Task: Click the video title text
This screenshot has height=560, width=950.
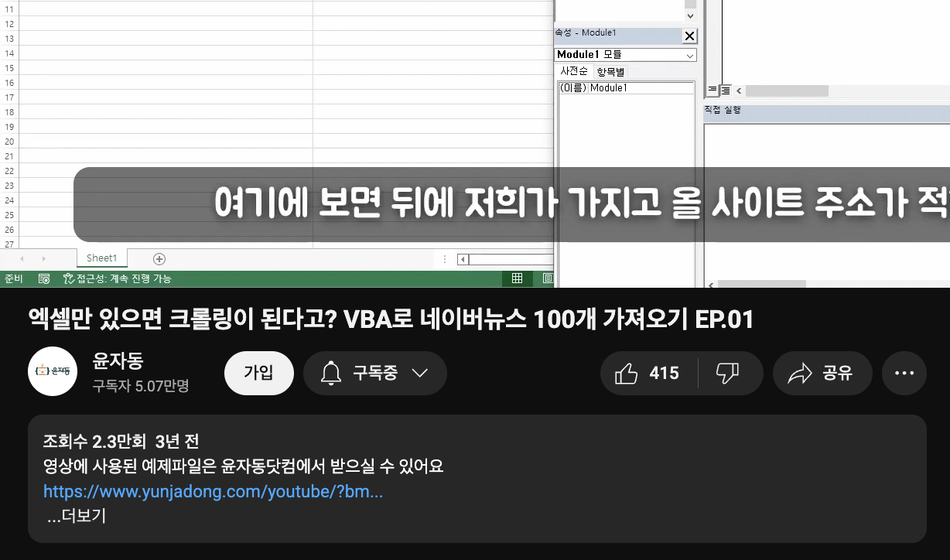Action: click(391, 319)
